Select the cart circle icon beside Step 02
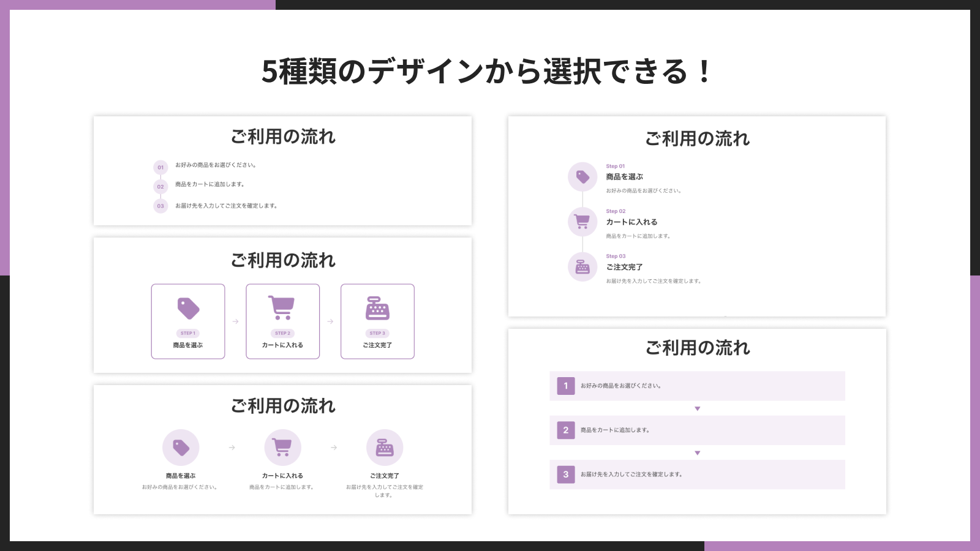 coord(582,222)
